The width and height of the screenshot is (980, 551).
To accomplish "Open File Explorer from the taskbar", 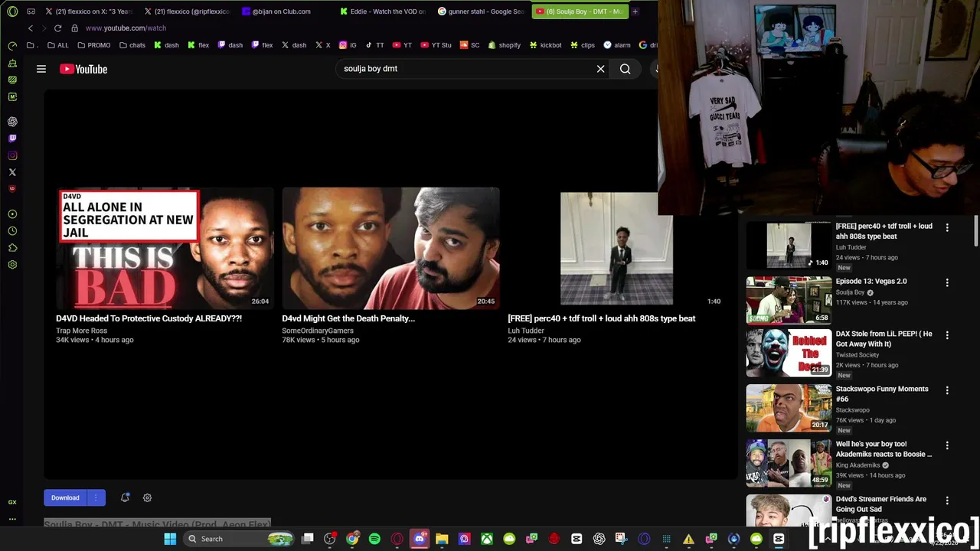I will tap(442, 539).
